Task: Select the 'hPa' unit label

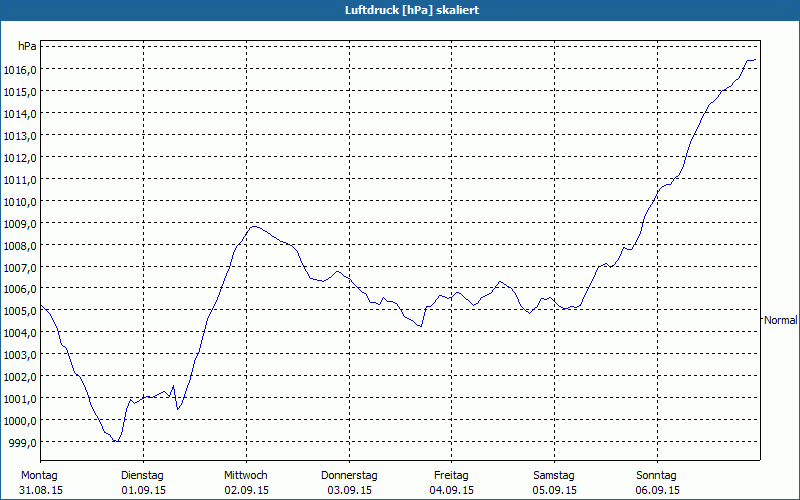Action: tap(27, 46)
